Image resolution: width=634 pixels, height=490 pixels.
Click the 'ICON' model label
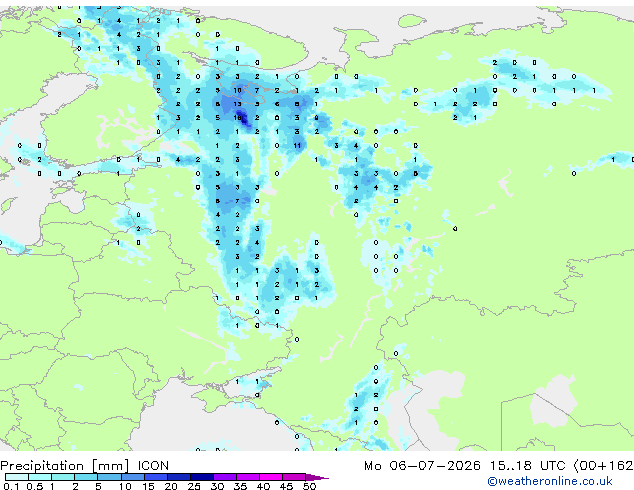point(153,466)
